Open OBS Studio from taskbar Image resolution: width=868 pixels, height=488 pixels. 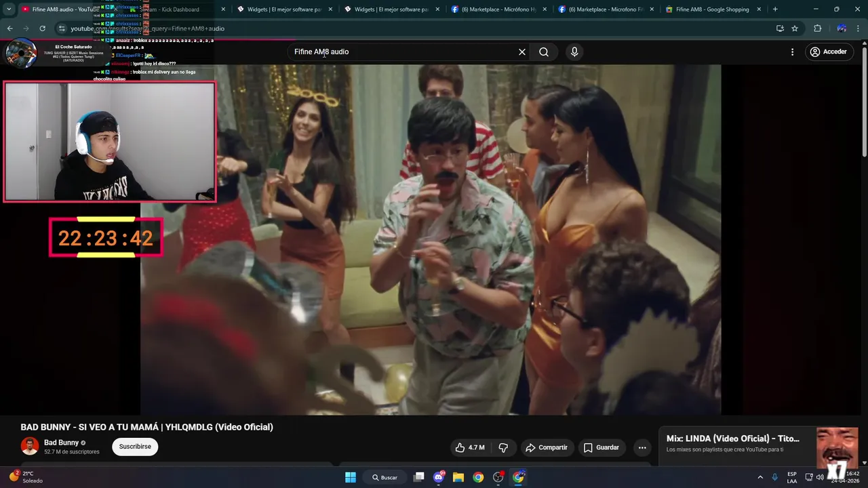click(498, 477)
